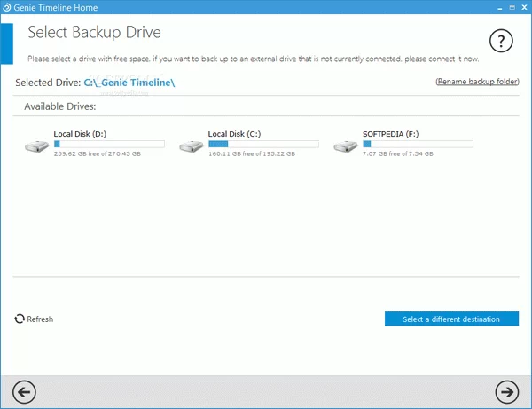The width and height of the screenshot is (532, 409).
Task: Click the Available Drives heading
Action: (60, 106)
